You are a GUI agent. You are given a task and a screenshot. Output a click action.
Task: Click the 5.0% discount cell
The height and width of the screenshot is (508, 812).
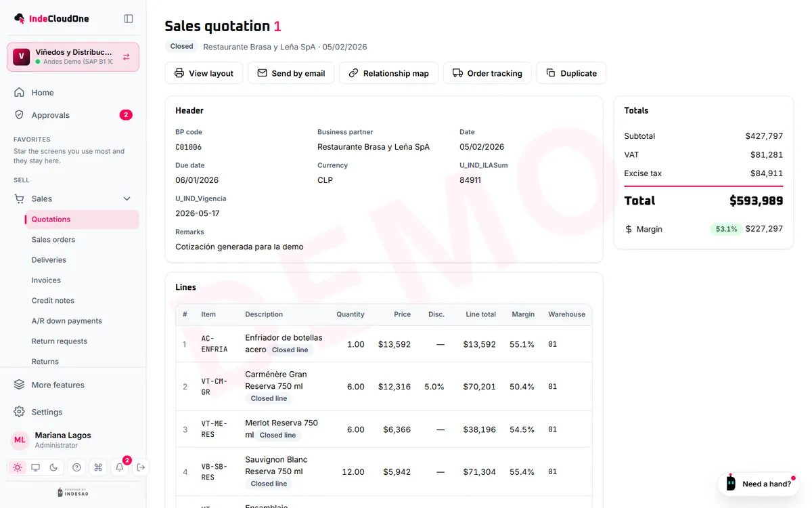coord(434,387)
